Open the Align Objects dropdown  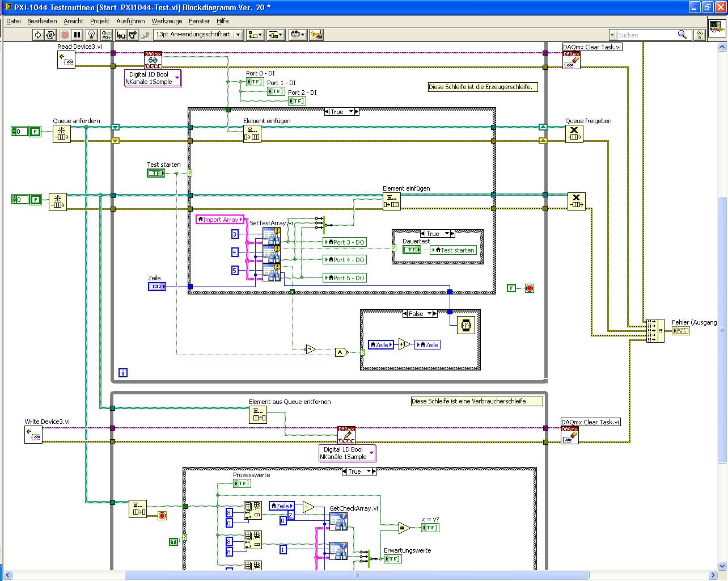[x=255, y=35]
